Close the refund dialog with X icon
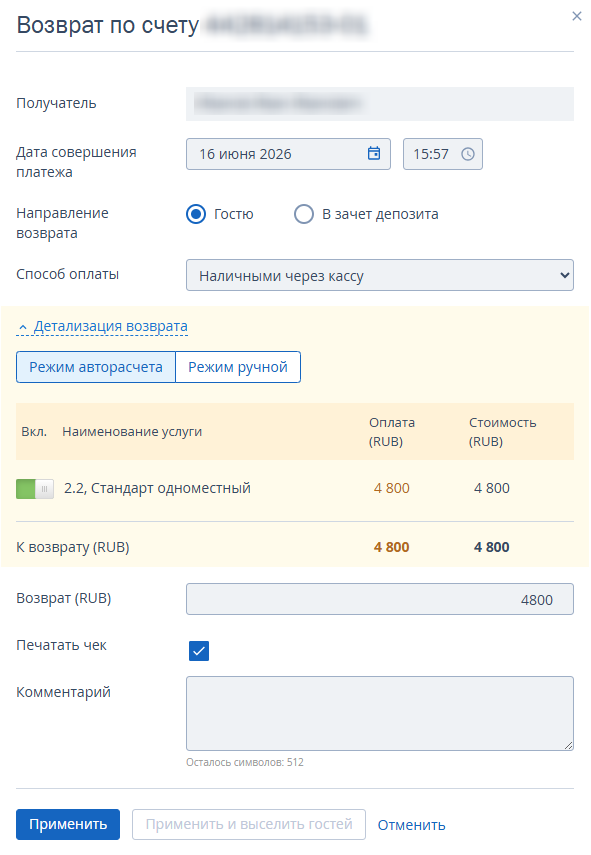The image size is (591, 855). (x=576, y=16)
